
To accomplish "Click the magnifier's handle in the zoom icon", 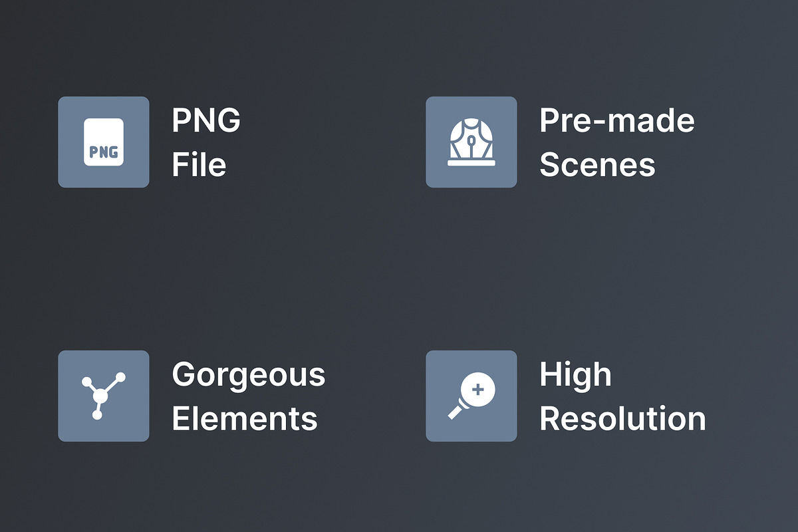I will coord(456,412).
